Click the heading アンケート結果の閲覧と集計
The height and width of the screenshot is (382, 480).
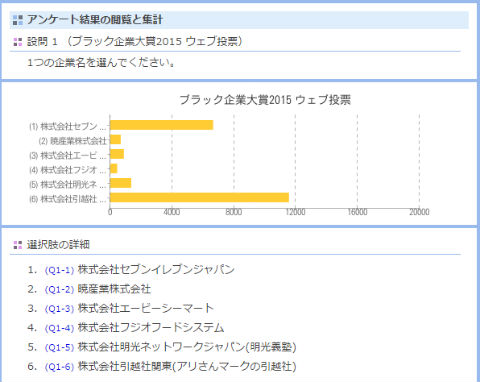(x=95, y=20)
